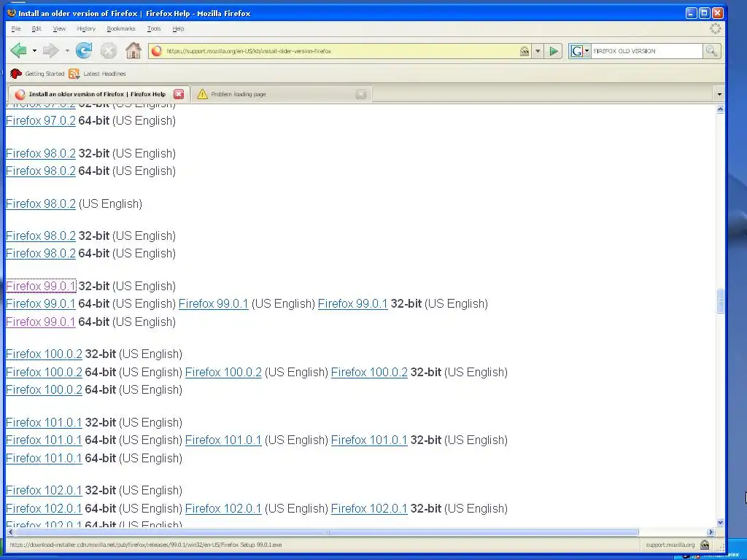Open the Bookmarks menu

pyautogui.click(x=121, y=28)
